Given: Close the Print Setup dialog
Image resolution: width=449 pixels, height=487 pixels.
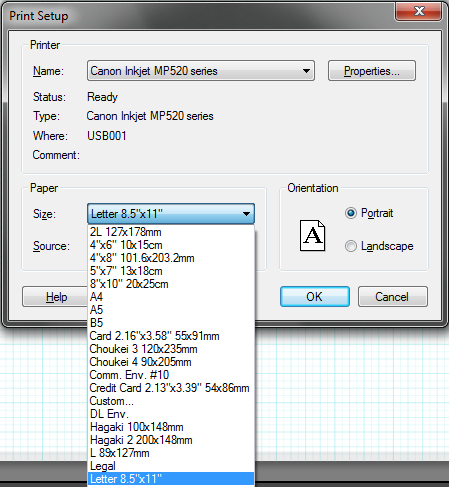Looking at the screenshot, I should [419, 12].
